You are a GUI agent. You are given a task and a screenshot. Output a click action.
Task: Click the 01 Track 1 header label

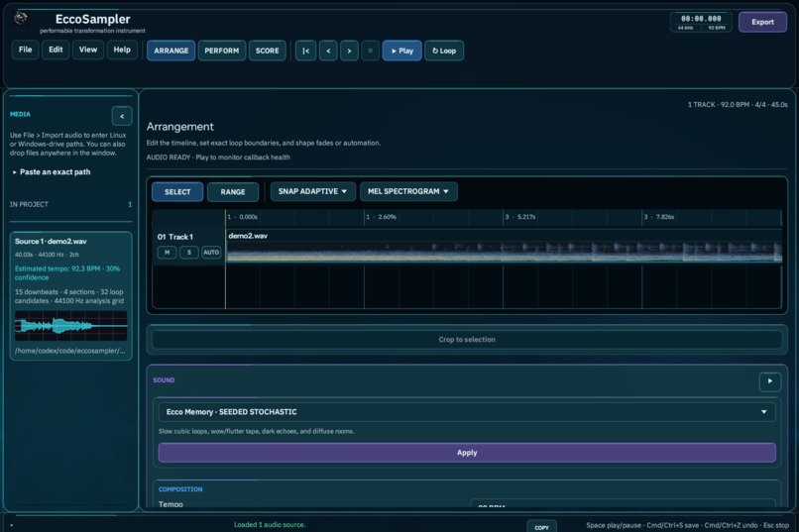click(174, 237)
